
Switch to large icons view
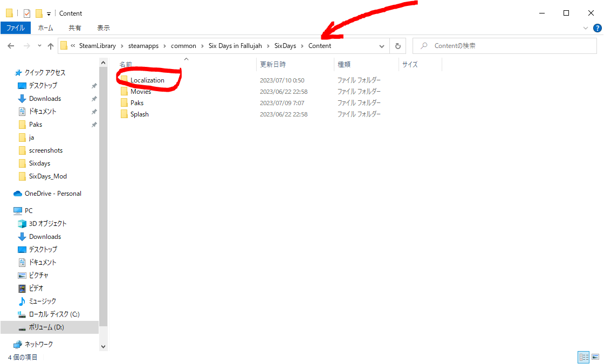tap(595, 357)
